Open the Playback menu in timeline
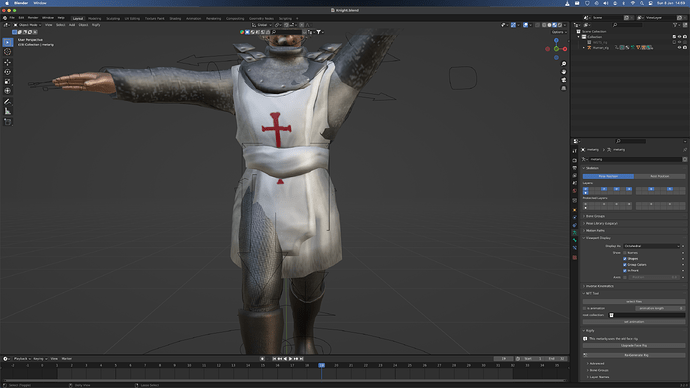Image resolution: width=690 pixels, height=388 pixels. tap(22, 359)
